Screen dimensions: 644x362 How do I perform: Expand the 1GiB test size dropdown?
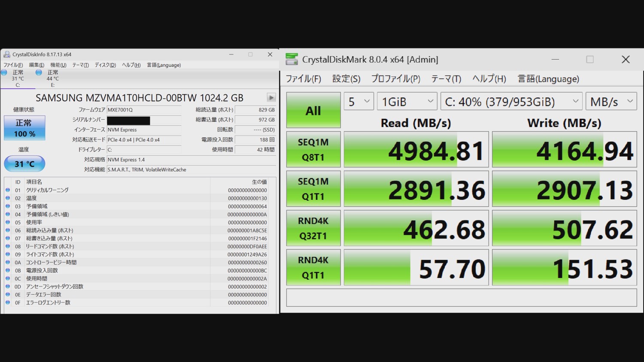click(407, 102)
